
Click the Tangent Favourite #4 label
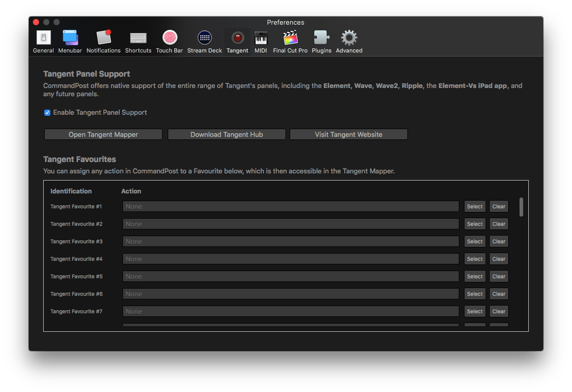77,259
